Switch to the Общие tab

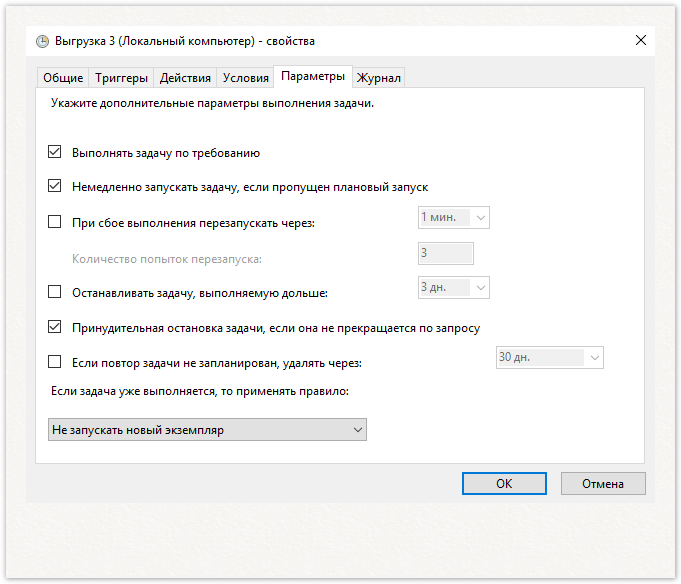(x=63, y=78)
